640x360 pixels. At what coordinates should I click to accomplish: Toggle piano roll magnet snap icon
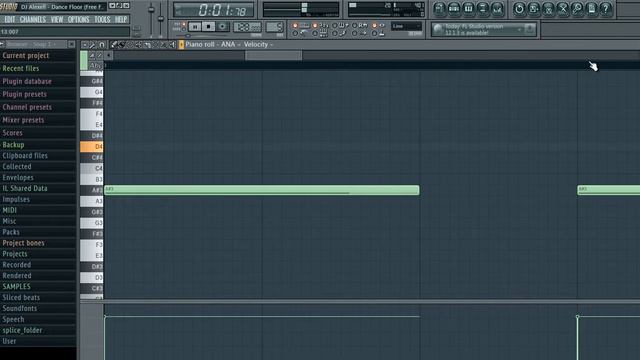click(x=102, y=44)
